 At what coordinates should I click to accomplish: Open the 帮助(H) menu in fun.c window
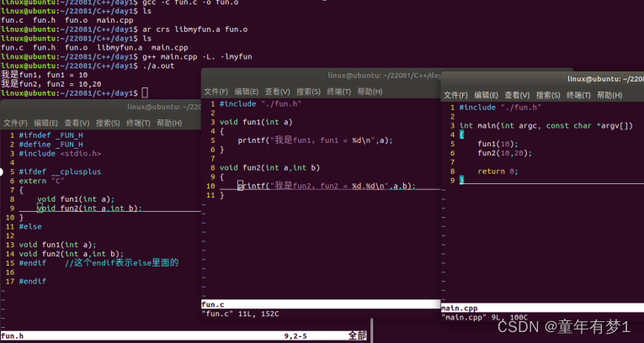pos(370,92)
